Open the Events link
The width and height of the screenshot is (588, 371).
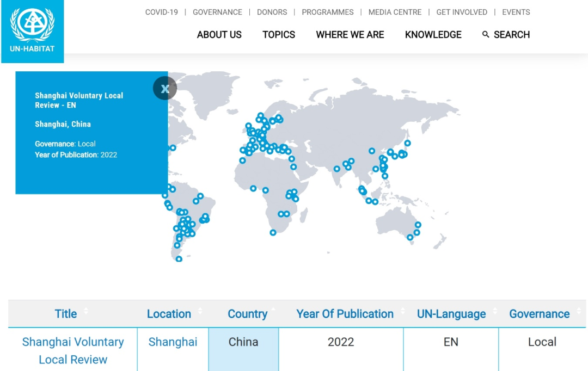pos(516,13)
